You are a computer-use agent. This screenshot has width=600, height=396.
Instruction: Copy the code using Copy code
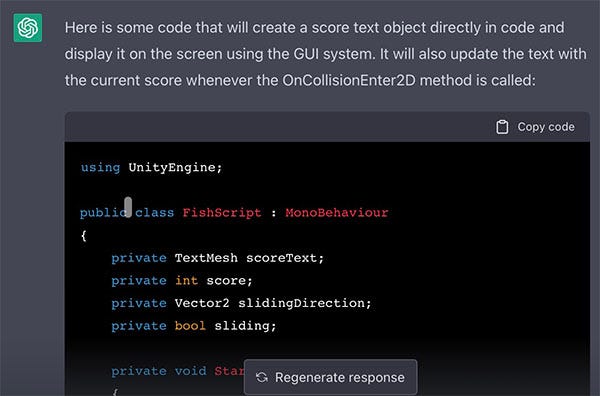(x=535, y=127)
